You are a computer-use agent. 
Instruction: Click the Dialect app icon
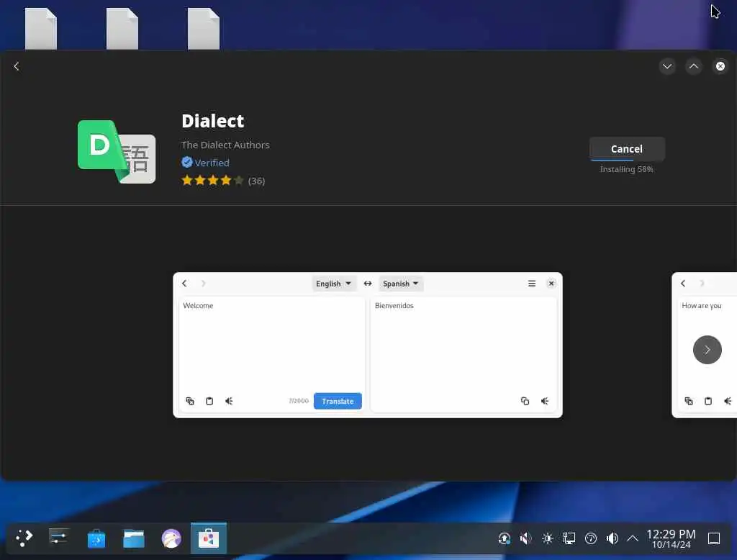point(117,151)
